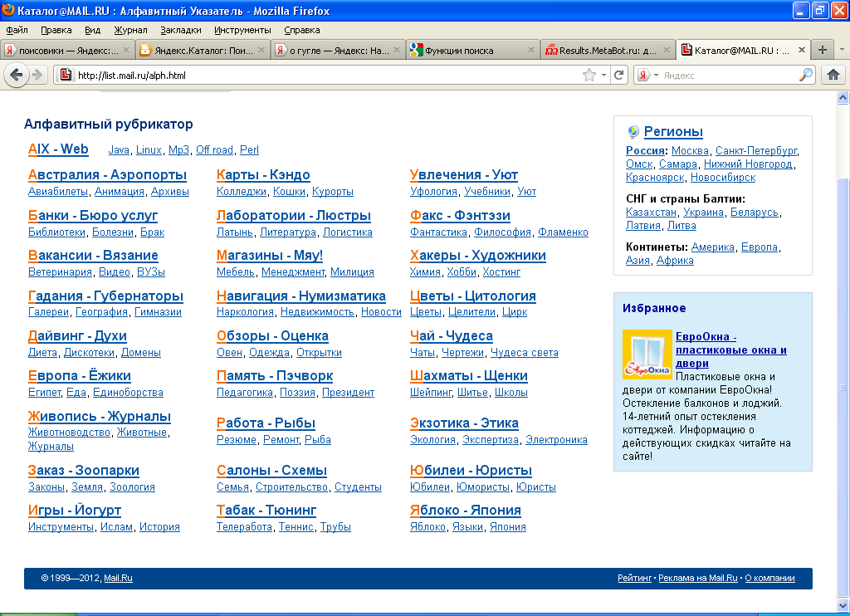850x616 pixels.
Task: Click the bookmark star icon in address bar
Action: pyautogui.click(x=589, y=75)
